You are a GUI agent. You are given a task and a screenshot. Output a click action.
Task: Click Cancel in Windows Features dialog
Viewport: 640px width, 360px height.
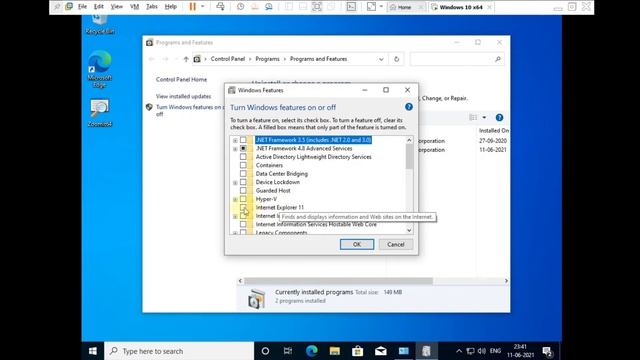[x=396, y=244]
